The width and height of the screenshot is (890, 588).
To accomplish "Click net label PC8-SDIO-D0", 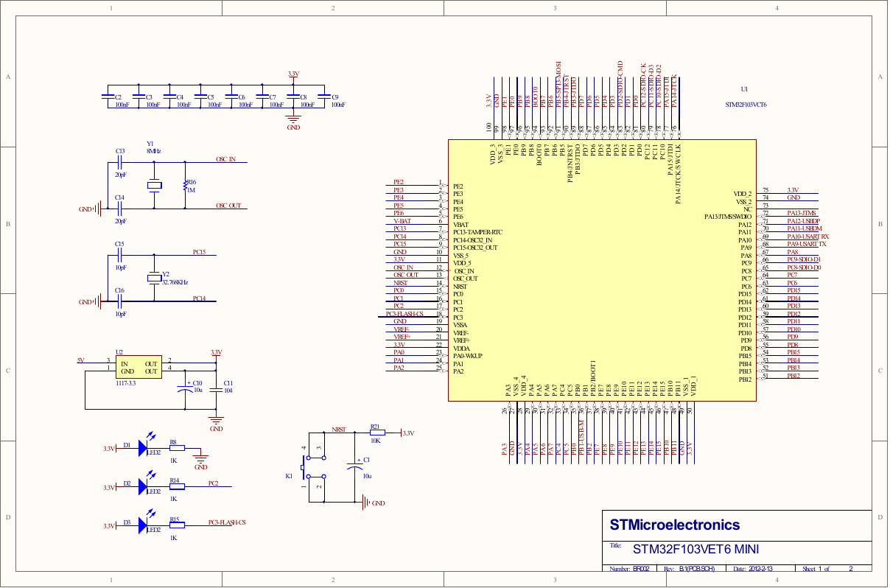I will 804,267.
